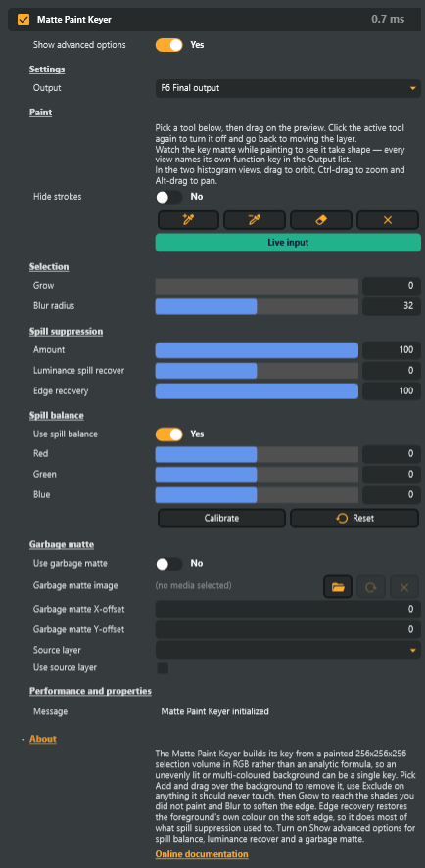The height and width of the screenshot is (868, 425).
Task: Open the Online documentation link
Action: (x=202, y=854)
